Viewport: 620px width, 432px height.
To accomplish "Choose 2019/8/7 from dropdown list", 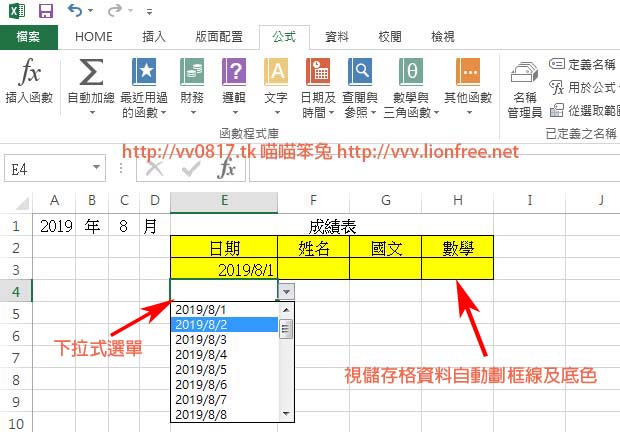I will coord(225,400).
